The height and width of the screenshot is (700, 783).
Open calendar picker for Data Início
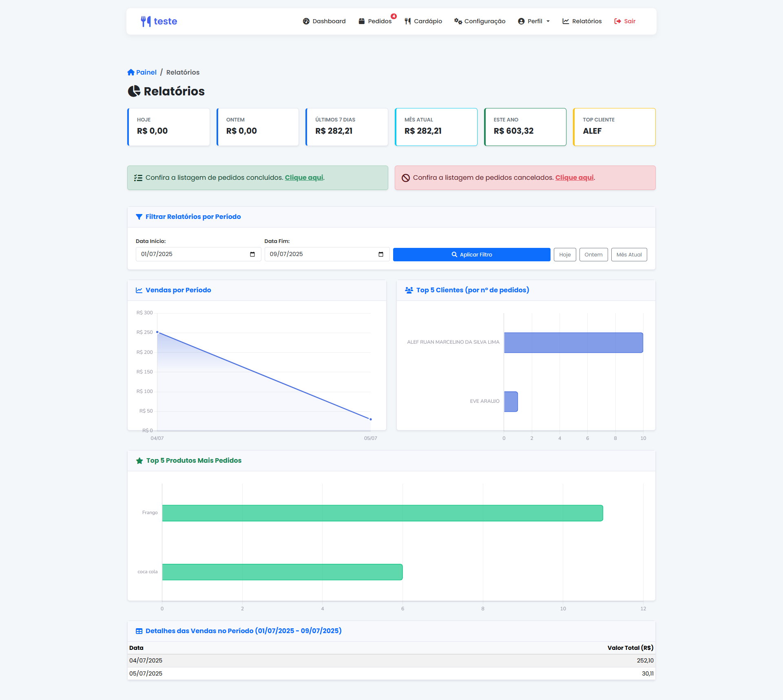click(252, 254)
